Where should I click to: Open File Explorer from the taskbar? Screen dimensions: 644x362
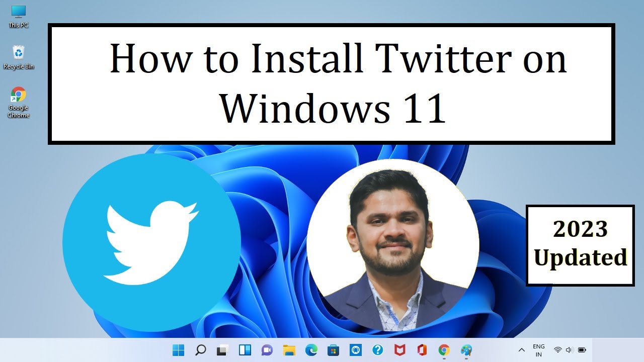tap(289, 350)
